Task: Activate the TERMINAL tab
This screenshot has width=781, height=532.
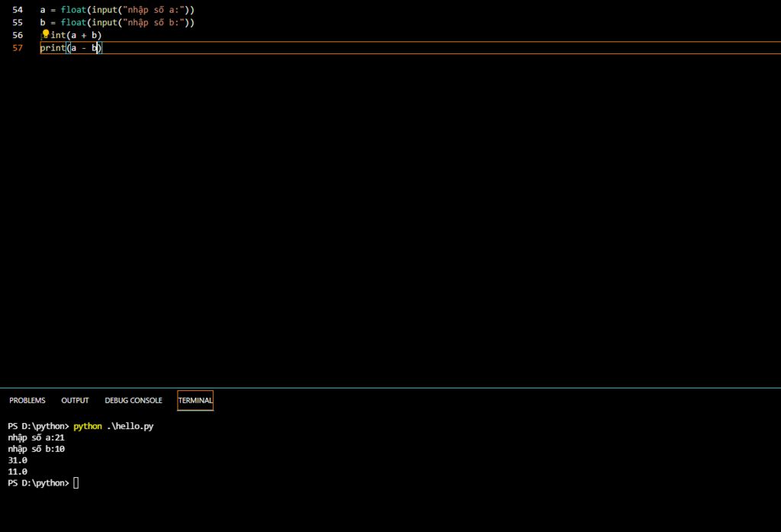Action: pos(195,401)
